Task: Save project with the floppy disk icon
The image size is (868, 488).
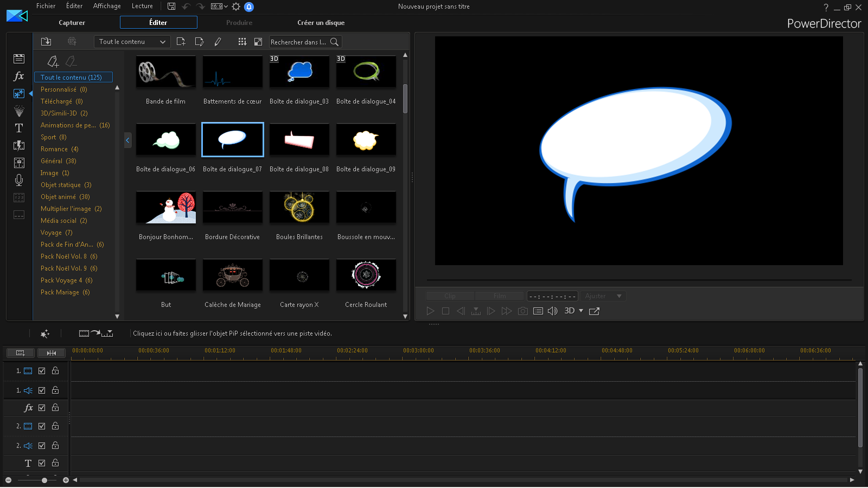Action: (171, 7)
